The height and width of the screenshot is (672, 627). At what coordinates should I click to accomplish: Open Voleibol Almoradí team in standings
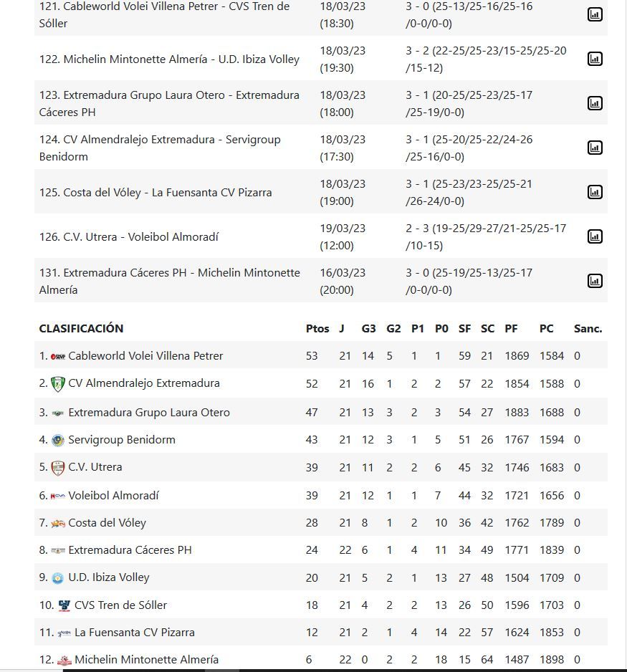tap(113, 495)
